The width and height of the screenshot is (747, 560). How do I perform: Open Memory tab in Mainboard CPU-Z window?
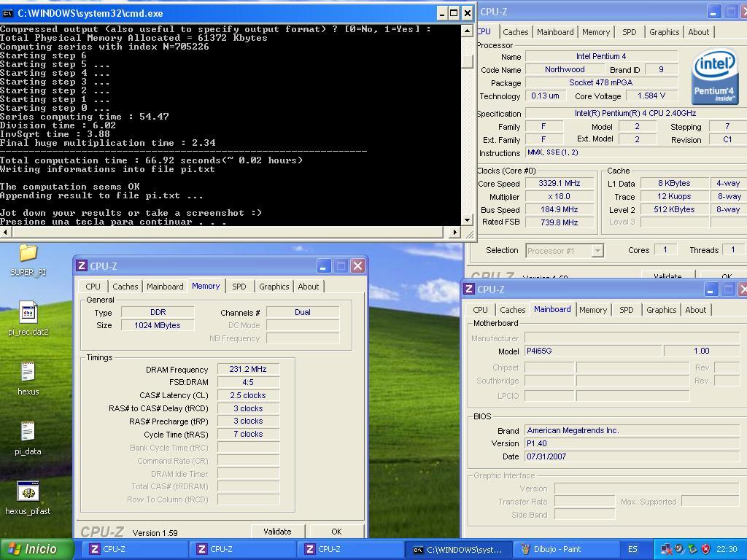pyautogui.click(x=593, y=309)
